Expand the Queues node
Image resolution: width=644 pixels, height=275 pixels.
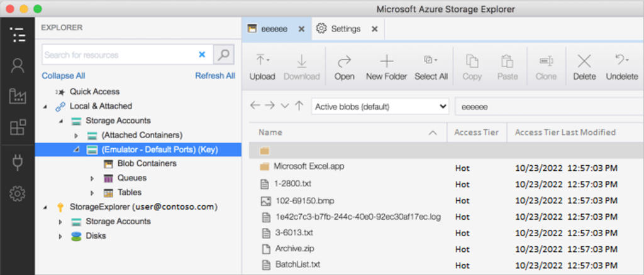(x=92, y=178)
